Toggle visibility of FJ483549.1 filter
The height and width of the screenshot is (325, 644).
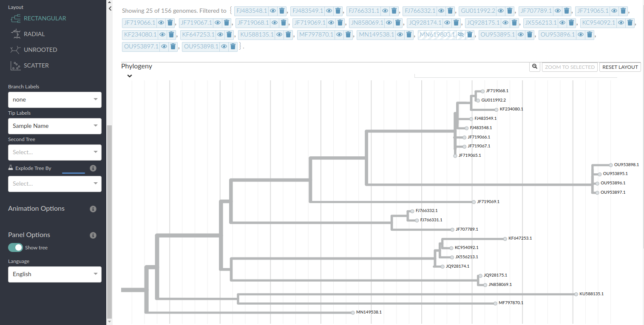click(x=329, y=11)
